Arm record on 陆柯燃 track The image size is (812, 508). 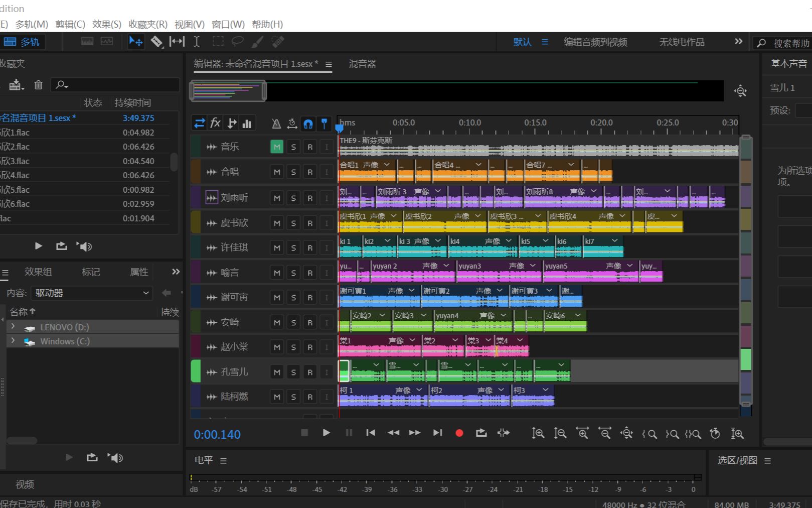(x=310, y=397)
